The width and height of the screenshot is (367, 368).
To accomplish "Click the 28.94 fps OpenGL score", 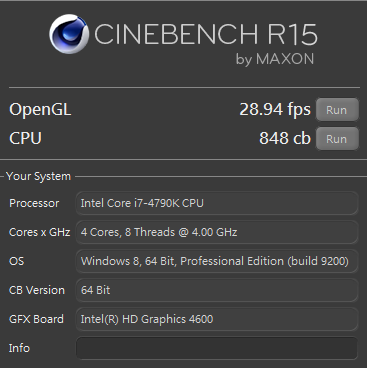I will [x=275, y=109].
